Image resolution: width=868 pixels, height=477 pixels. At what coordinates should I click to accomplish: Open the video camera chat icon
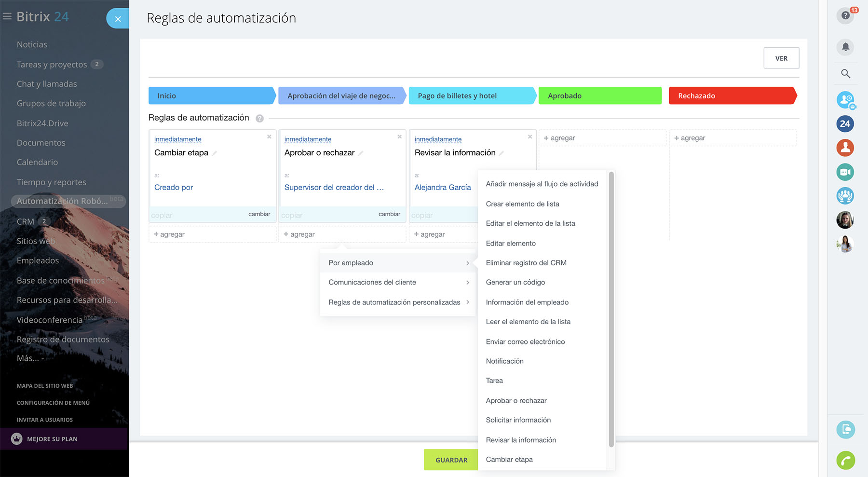[845, 172]
